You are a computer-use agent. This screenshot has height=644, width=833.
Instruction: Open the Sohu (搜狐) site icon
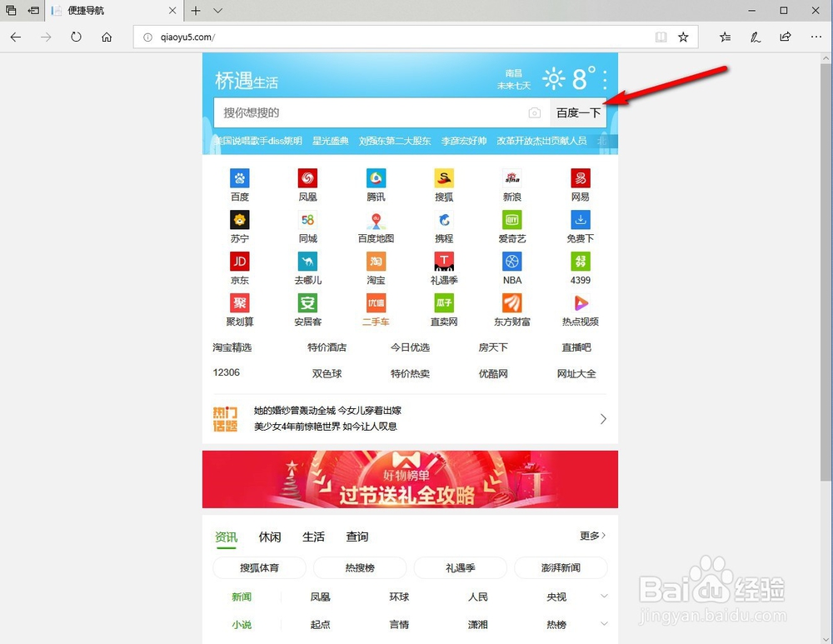[444, 178]
